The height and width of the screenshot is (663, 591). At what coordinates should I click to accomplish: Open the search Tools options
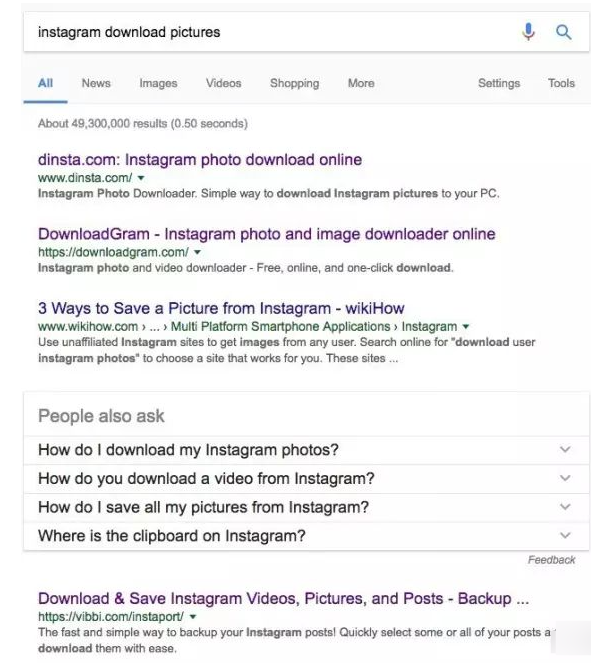coord(561,83)
